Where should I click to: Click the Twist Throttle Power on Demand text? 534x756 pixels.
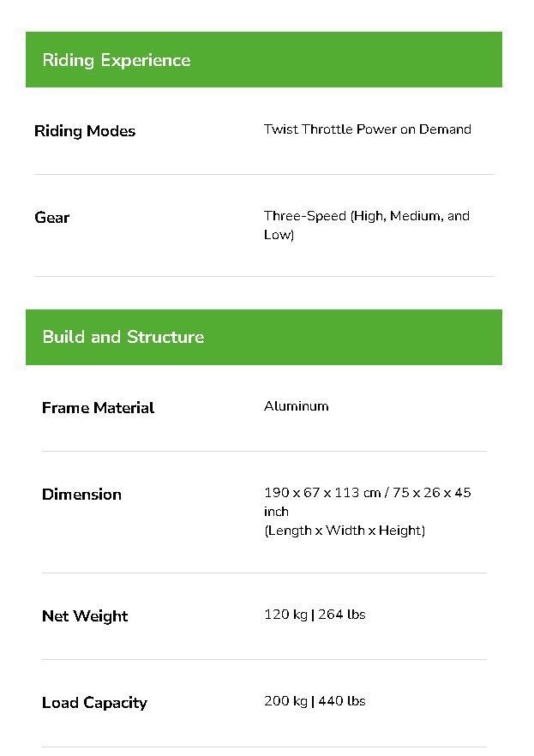coord(367,129)
